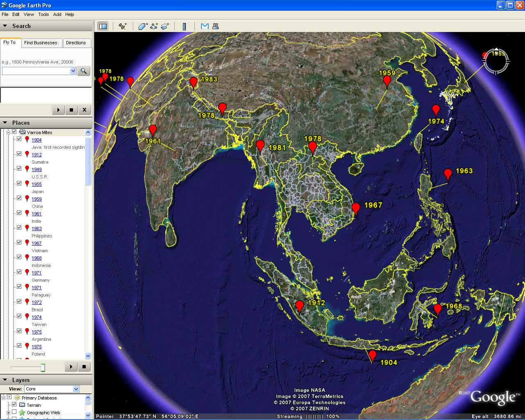Click the tour speed slider handle

[43, 367]
